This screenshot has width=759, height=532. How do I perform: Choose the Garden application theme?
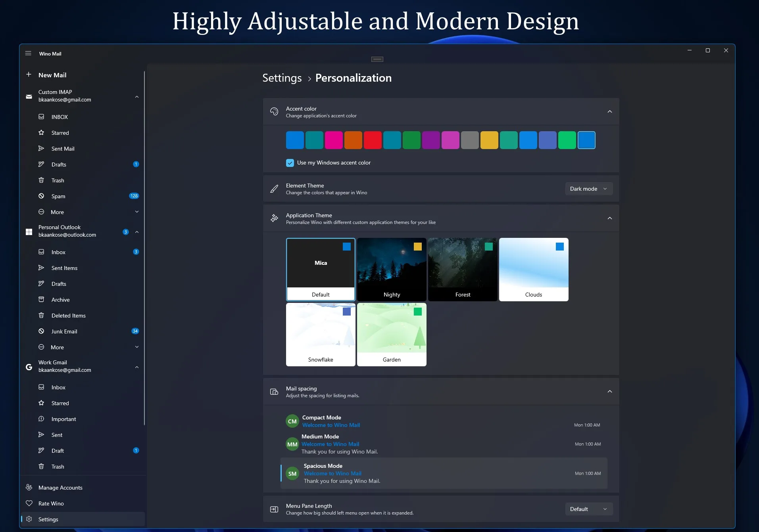(x=392, y=334)
